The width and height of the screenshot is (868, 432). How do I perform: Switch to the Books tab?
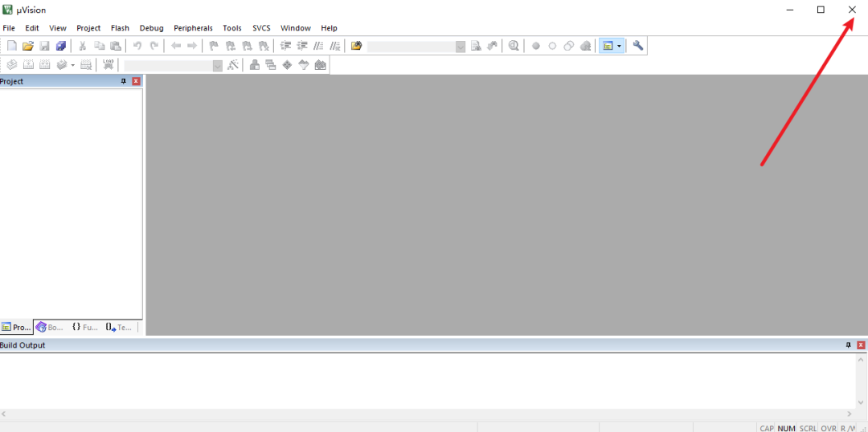click(50, 327)
